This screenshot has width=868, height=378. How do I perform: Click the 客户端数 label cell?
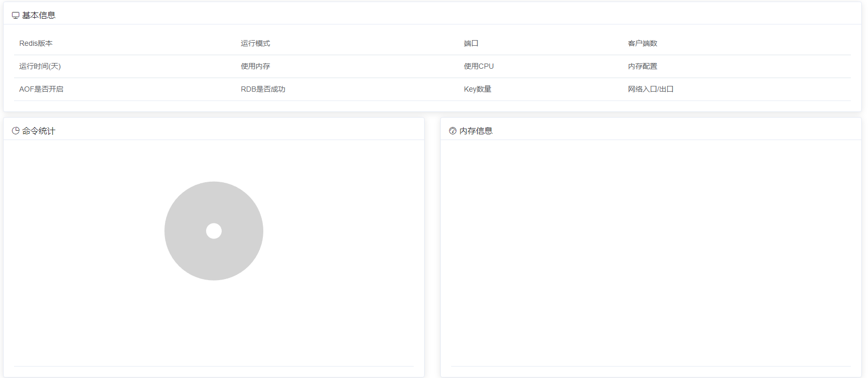pos(643,43)
